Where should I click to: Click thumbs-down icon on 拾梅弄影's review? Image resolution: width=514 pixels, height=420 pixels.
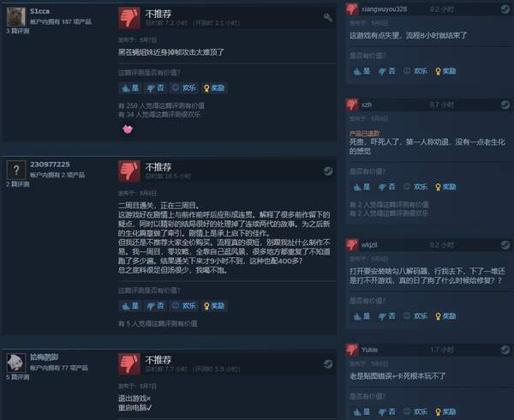coord(129,363)
